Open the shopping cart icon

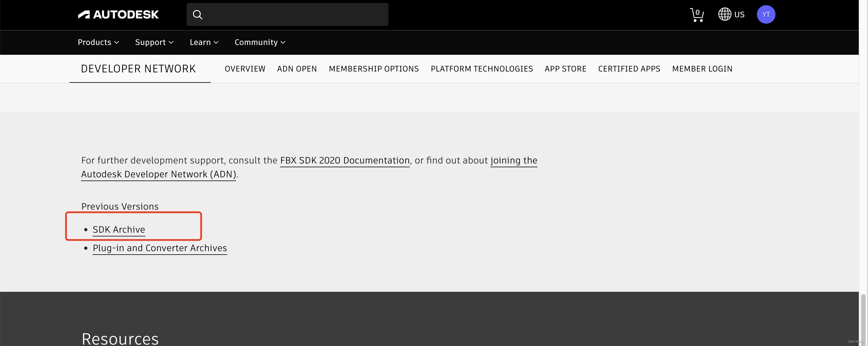point(696,15)
